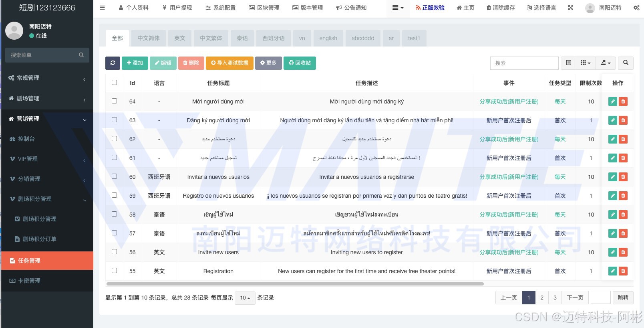This screenshot has height=328, width=644.
Task: Click the 跳转 jump button
Action: click(623, 298)
